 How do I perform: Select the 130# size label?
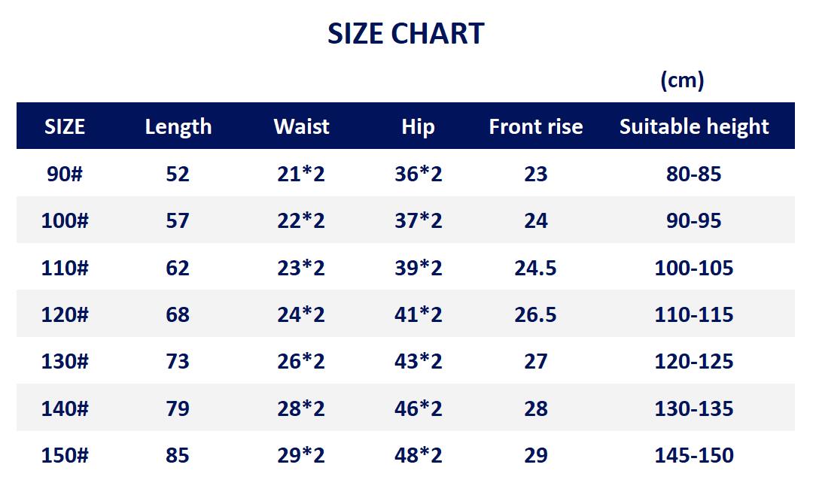(65, 362)
